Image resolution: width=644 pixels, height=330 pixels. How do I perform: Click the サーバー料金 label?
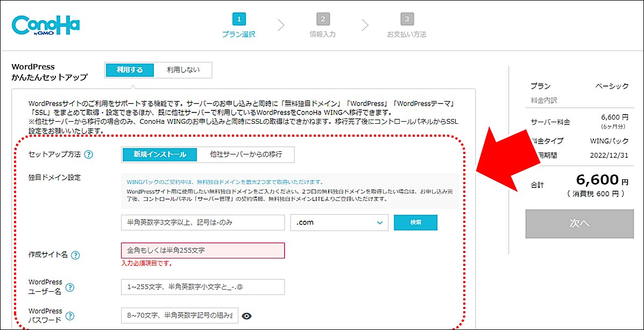(550, 122)
